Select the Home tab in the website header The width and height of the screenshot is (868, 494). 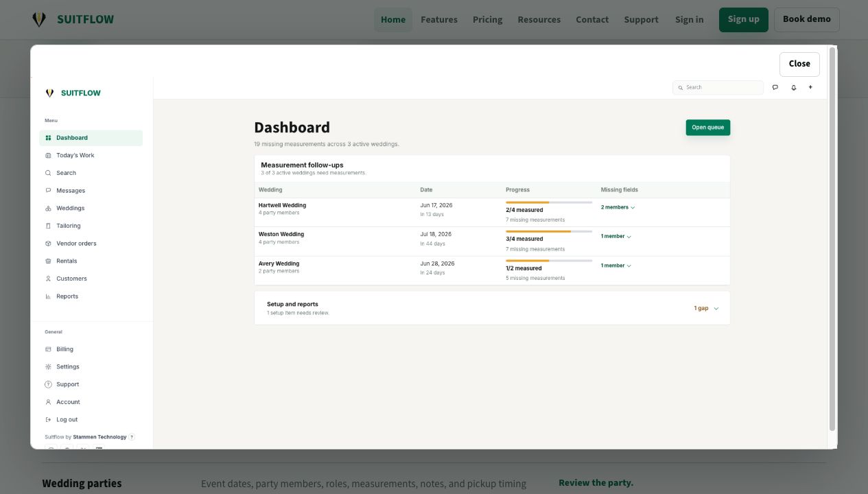coord(393,19)
